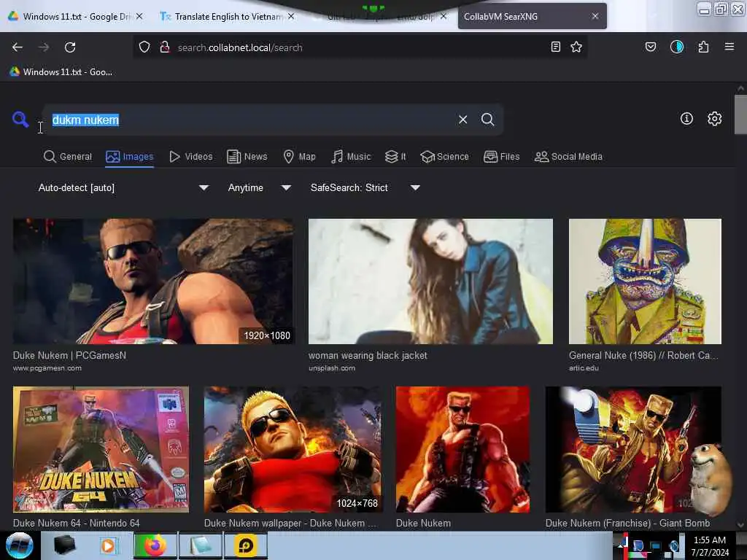Open the Duke Nukem PCGamesN image
The width and height of the screenshot is (747, 560).
[x=153, y=281]
